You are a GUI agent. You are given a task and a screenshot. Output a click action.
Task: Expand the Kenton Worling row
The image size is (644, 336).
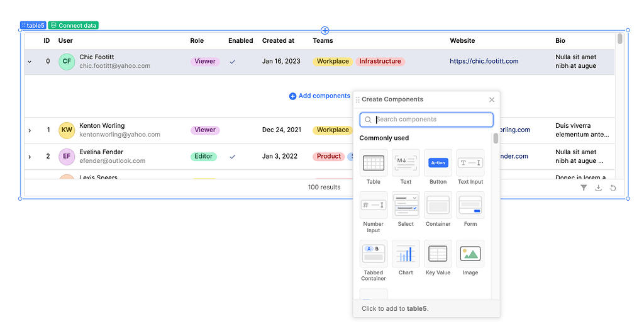(x=30, y=130)
